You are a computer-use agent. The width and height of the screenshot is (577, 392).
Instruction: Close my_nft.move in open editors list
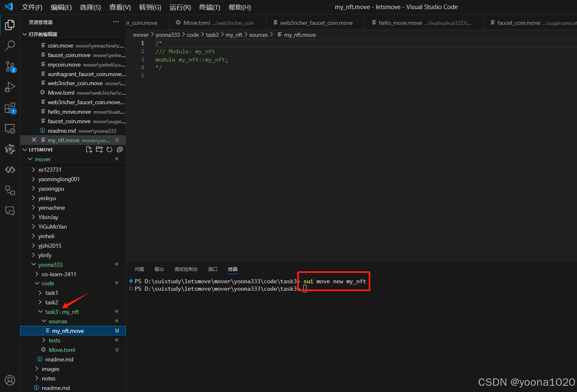[34, 140]
